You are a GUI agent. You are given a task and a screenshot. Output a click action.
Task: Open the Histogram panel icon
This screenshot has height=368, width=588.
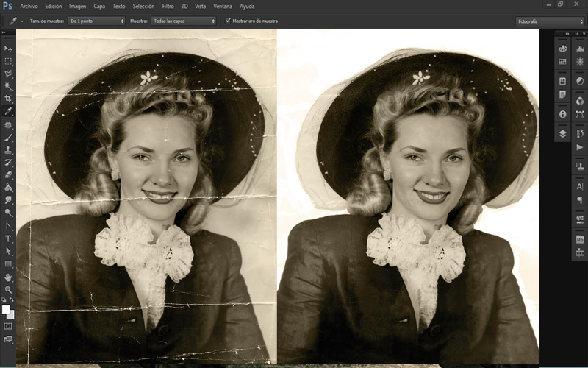580,49
